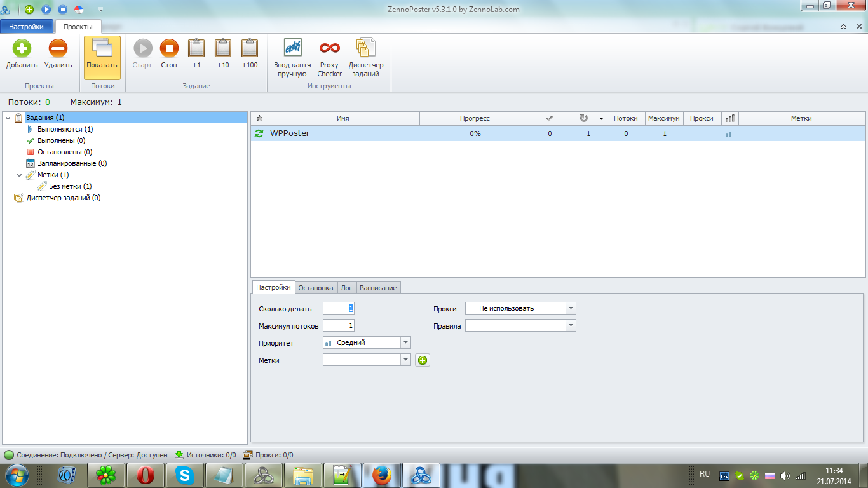Screen dimensions: 868x488
Task: Collapse the Метки (1) tree node
Action: tap(19, 175)
